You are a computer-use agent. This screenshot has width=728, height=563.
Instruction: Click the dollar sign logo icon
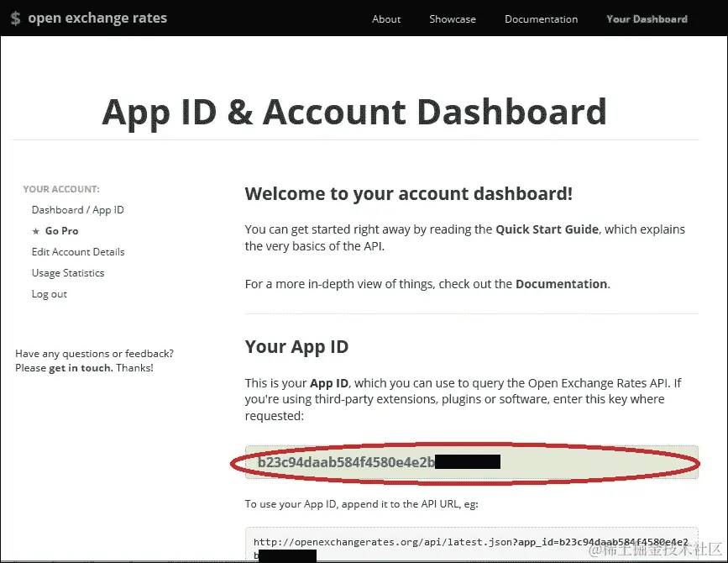coord(13,17)
